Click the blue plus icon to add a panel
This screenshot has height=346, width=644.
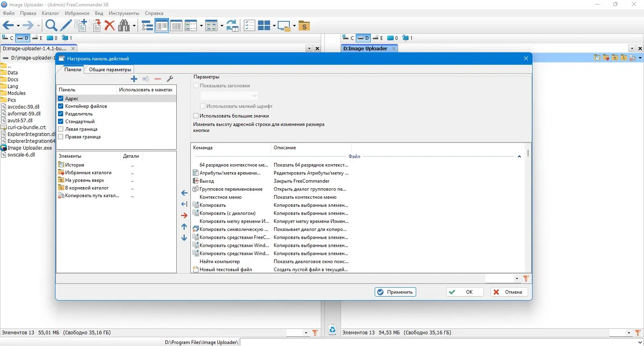(134, 79)
